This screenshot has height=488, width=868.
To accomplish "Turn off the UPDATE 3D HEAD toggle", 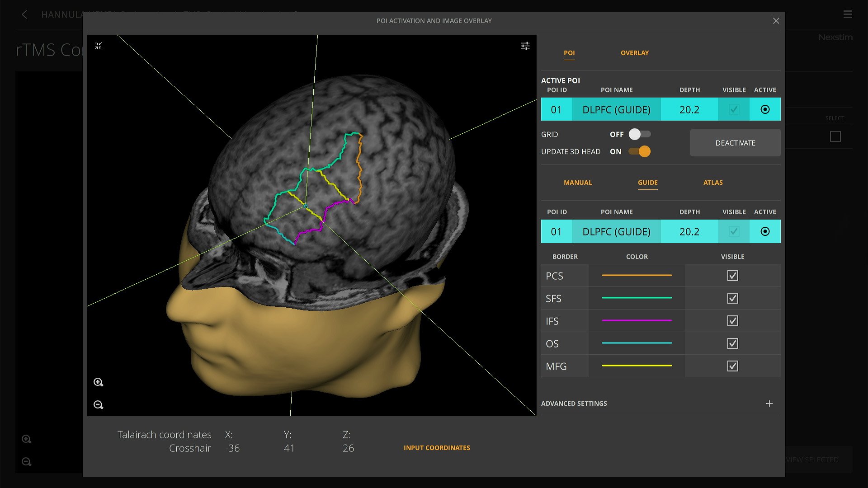I will tap(639, 151).
